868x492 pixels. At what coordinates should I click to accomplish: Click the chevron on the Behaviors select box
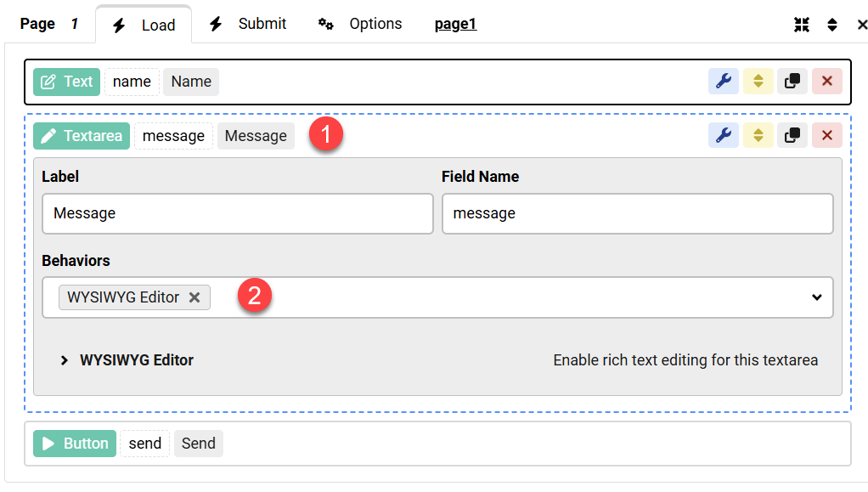(x=815, y=297)
